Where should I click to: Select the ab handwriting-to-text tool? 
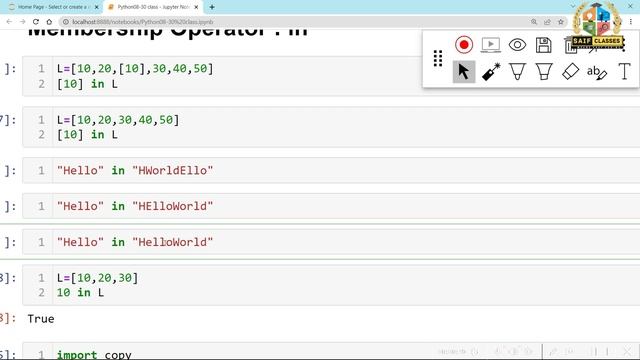coord(597,72)
